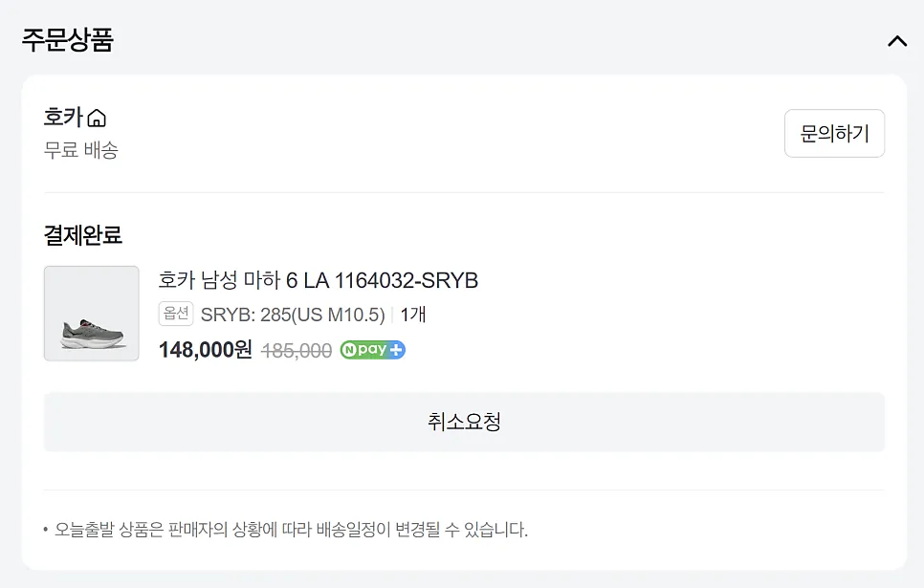
Task: Click the 148,000원 sale price
Action: [x=205, y=349]
